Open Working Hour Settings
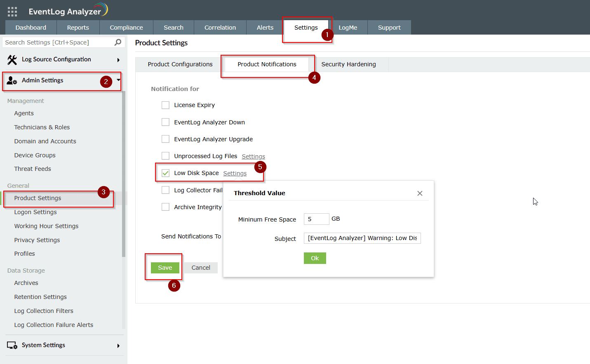 (x=46, y=226)
